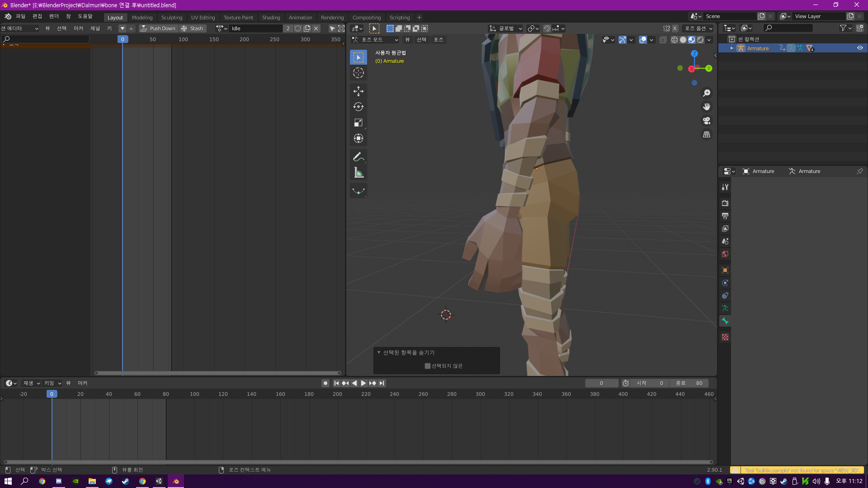Open the Bone properties tab
The image size is (868, 488).
click(x=725, y=321)
